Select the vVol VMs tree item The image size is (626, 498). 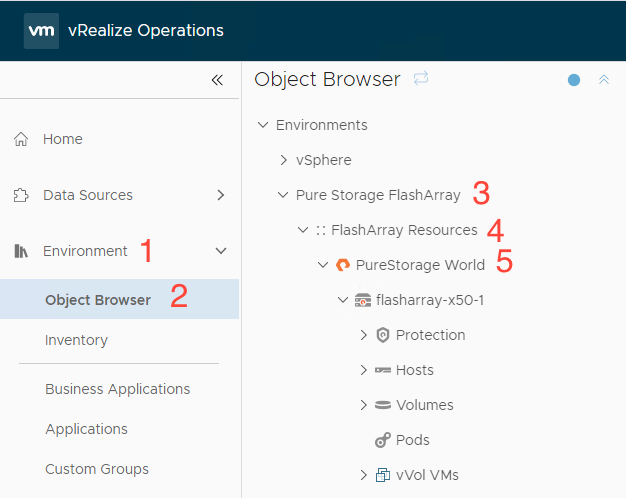coord(427,475)
